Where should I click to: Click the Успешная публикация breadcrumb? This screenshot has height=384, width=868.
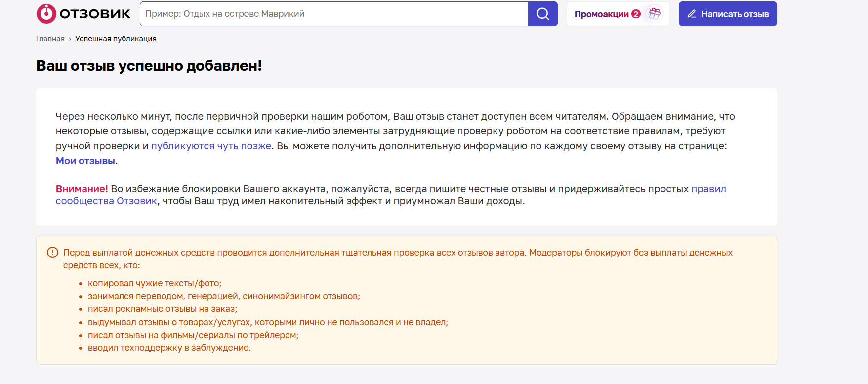116,39
